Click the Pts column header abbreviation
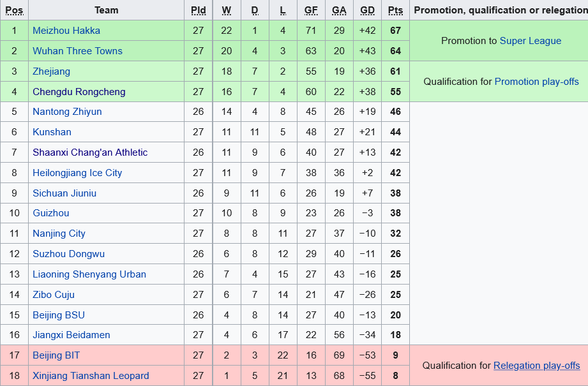Image resolution: width=588 pixels, height=386 pixels. [395, 10]
